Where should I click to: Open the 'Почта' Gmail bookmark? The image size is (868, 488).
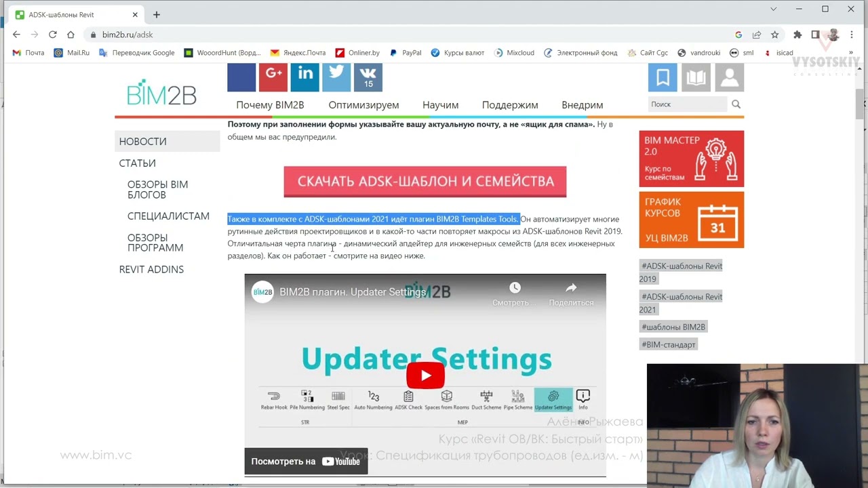pyautogui.click(x=28, y=53)
